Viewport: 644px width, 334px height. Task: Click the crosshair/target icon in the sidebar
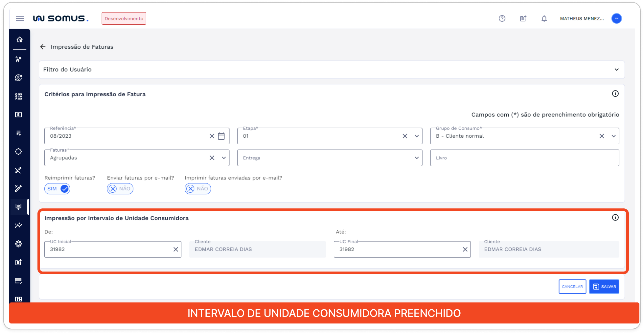pyautogui.click(x=19, y=152)
